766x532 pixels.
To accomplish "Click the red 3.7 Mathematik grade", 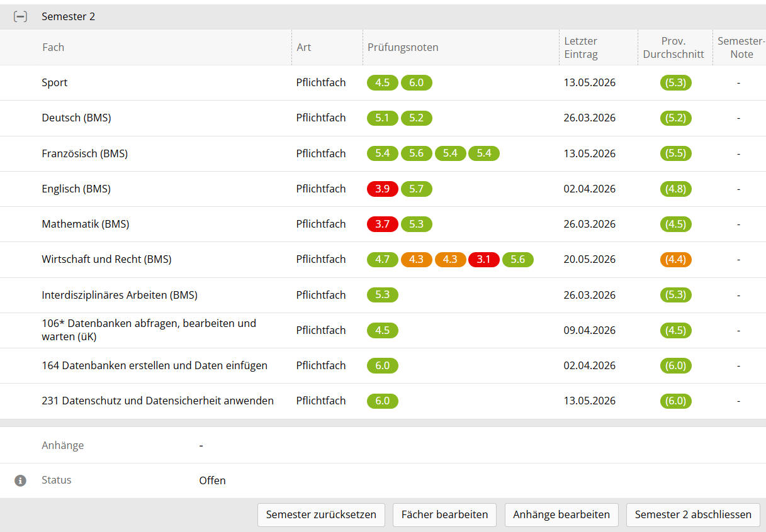I will tap(383, 224).
